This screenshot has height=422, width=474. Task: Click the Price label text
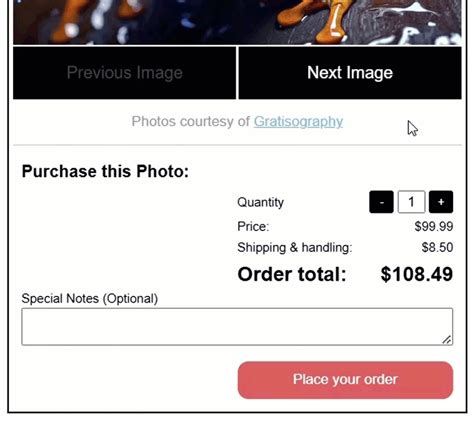coord(253,227)
